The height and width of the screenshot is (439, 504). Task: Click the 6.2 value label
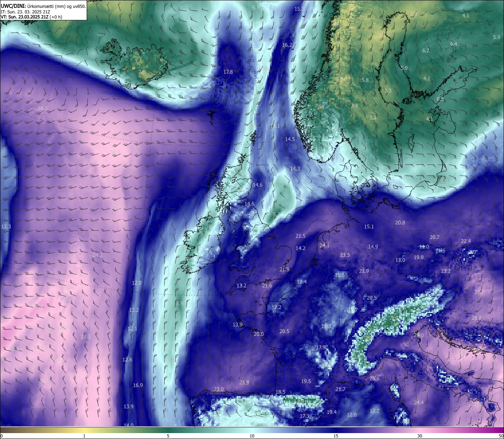(x=426, y=50)
